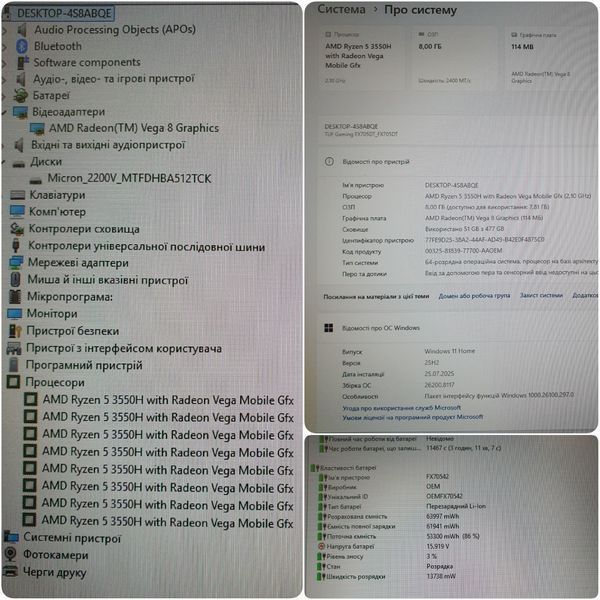Viewport: 600px width, 600px height.
Task: Click the ОЗП card showing 8,00 ГБ
Action: pyautogui.click(x=454, y=58)
